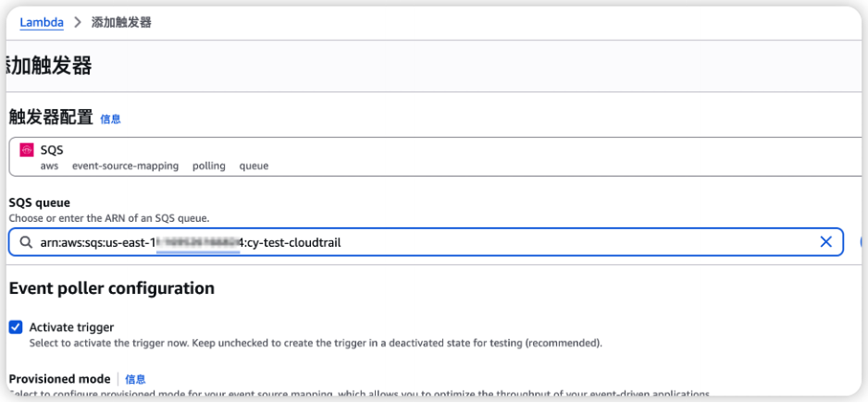868x403 pixels.
Task: Uncheck the Activate trigger checkbox
Action: [16, 327]
